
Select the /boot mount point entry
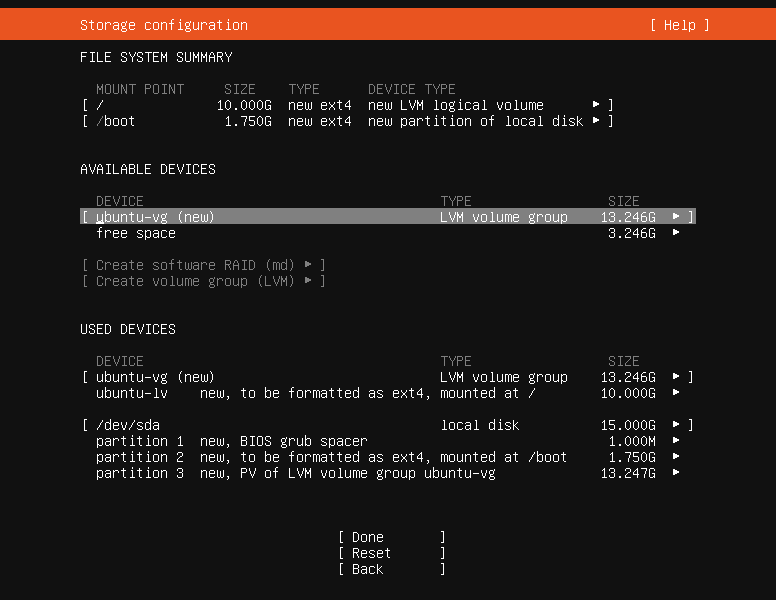pyautogui.click(x=115, y=121)
